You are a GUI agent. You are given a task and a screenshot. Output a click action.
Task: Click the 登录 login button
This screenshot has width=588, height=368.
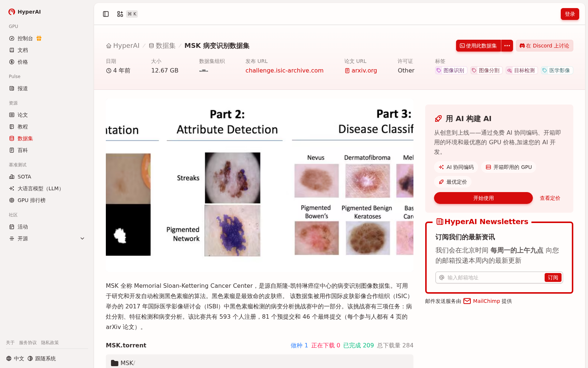[x=570, y=14]
